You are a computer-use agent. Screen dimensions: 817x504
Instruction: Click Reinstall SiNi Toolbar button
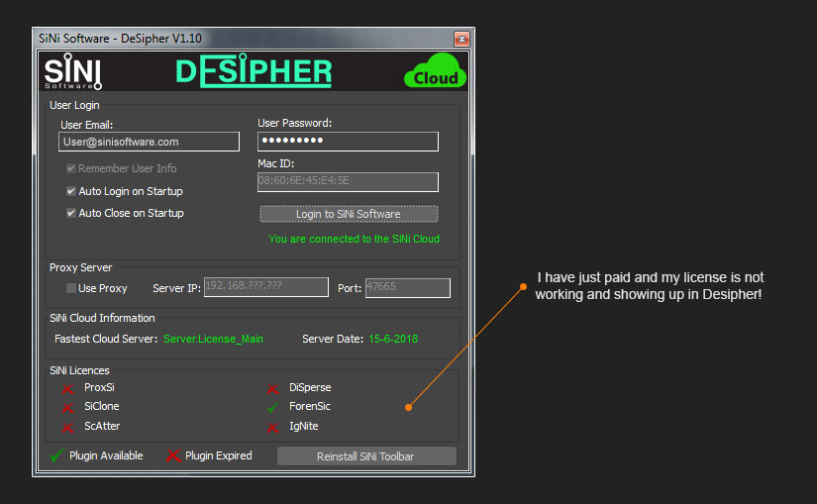click(x=366, y=456)
